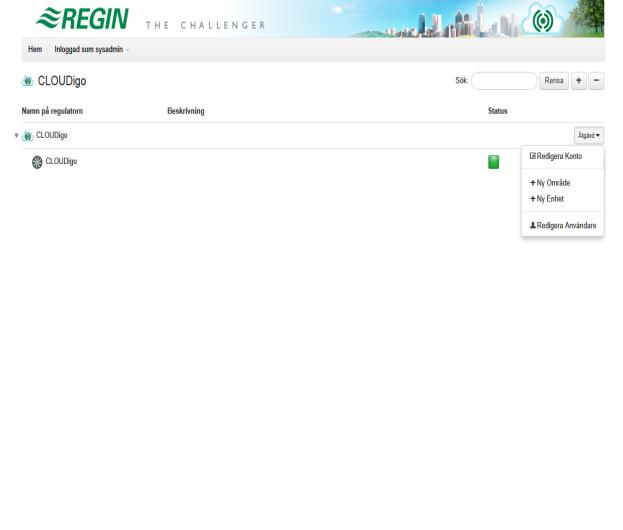Image resolution: width=623 pixels, height=530 pixels.
Task: Open the CLOUDigo unit row
Action: (61, 161)
